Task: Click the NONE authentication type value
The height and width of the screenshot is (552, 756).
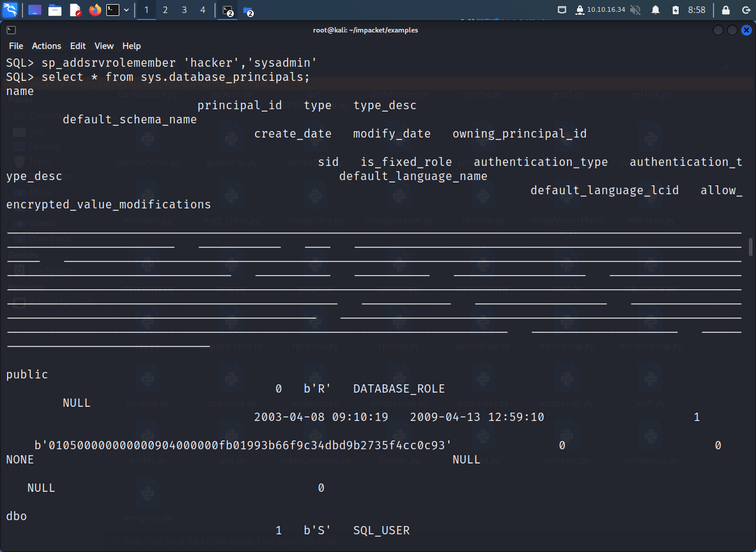Action: 20,459
